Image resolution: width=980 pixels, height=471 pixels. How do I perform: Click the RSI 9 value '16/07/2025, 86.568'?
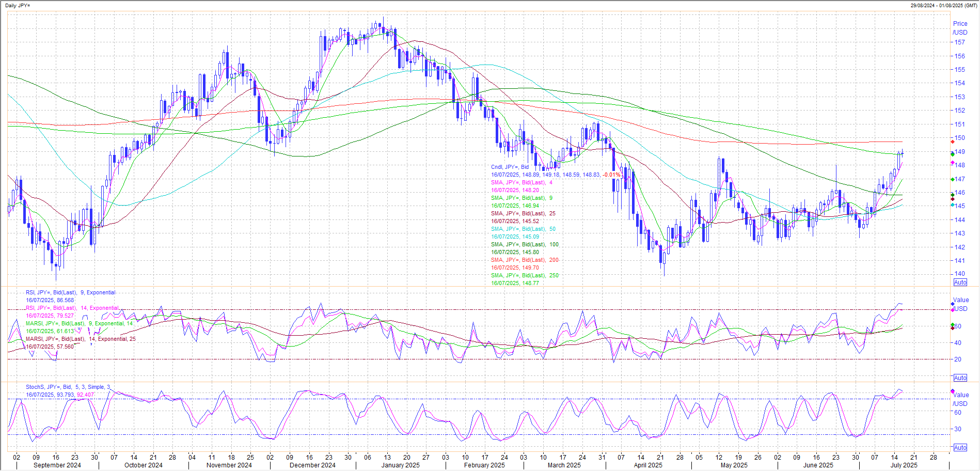coord(50,301)
